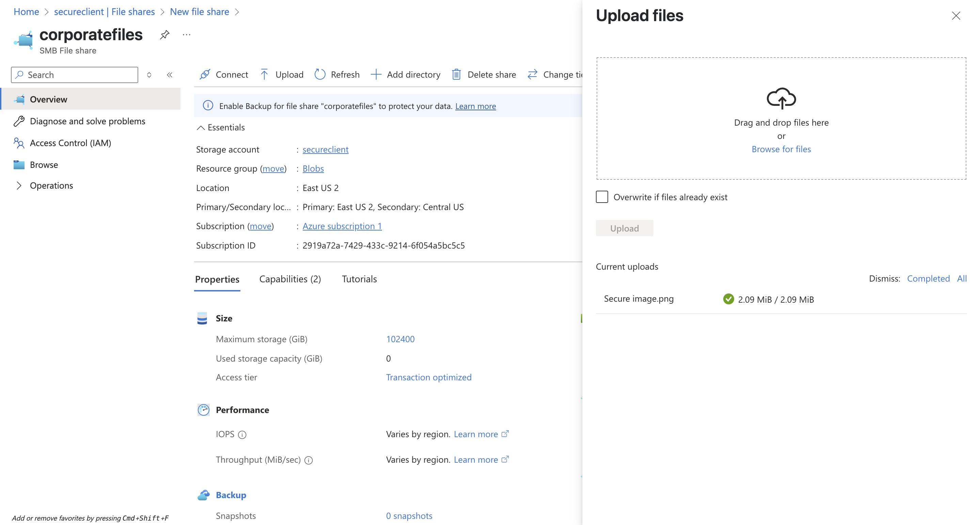Click the Delete share trash icon

(x=457, y=74)
